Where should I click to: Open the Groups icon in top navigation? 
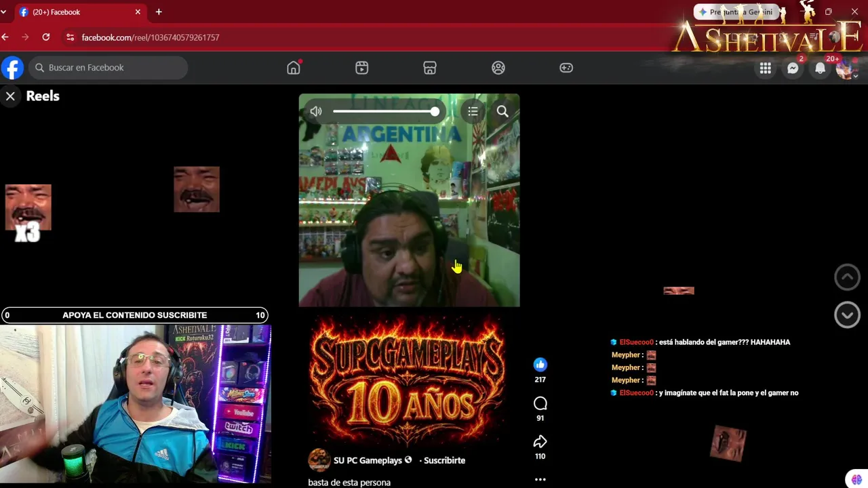498,68
